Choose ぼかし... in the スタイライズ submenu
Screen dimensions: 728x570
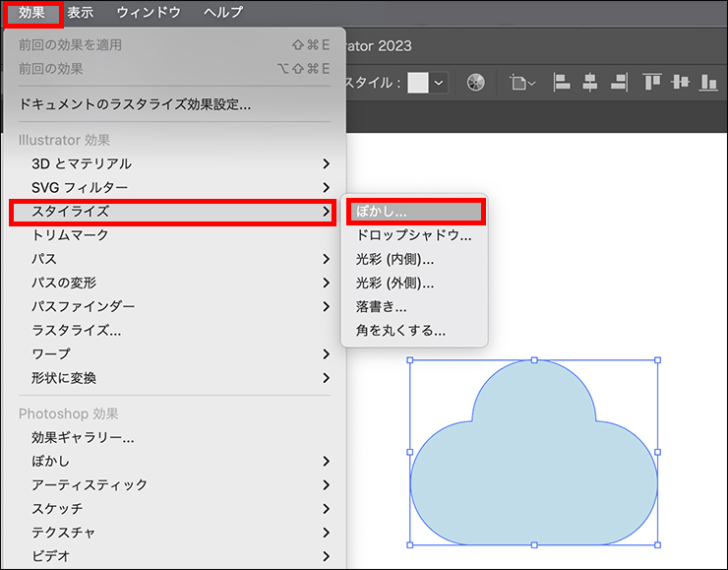coord(414,212)
